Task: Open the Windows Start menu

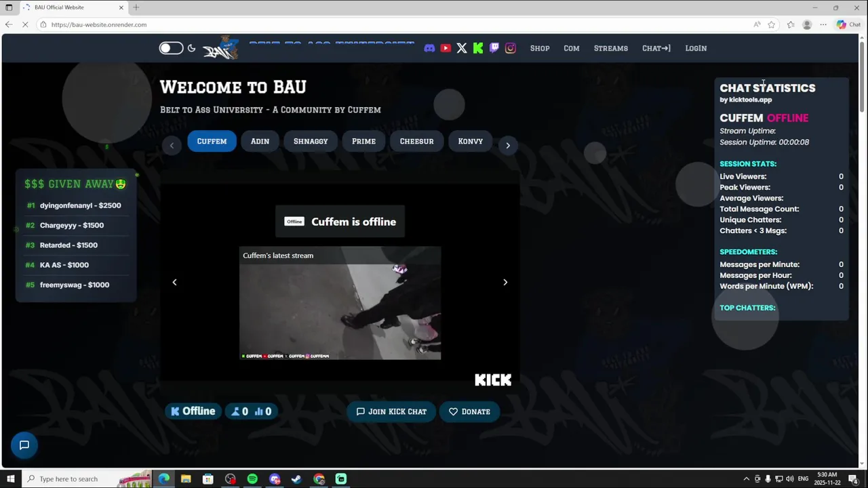Action: (x=10, y=479)
